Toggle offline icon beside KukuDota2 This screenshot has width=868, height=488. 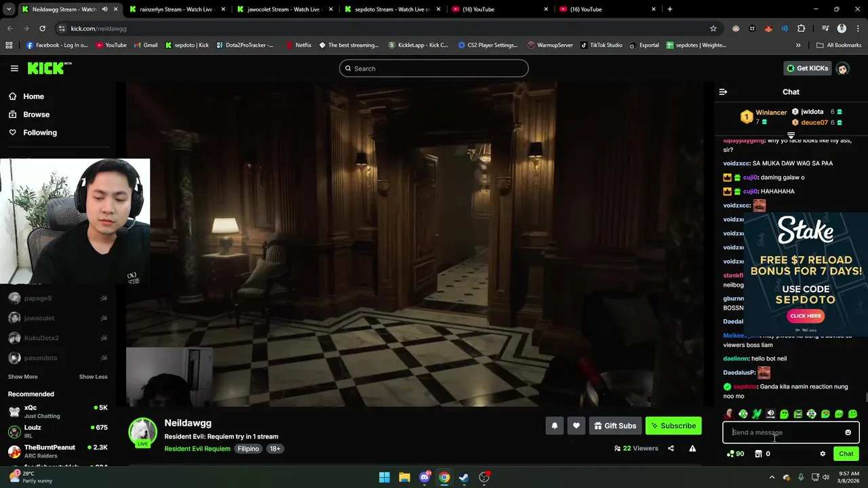(104, 338)
